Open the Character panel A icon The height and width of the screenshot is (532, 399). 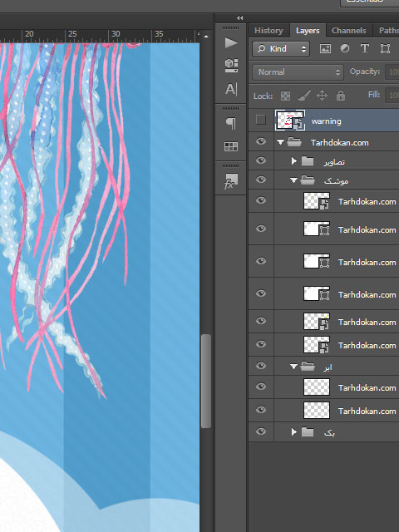[231, 89]
